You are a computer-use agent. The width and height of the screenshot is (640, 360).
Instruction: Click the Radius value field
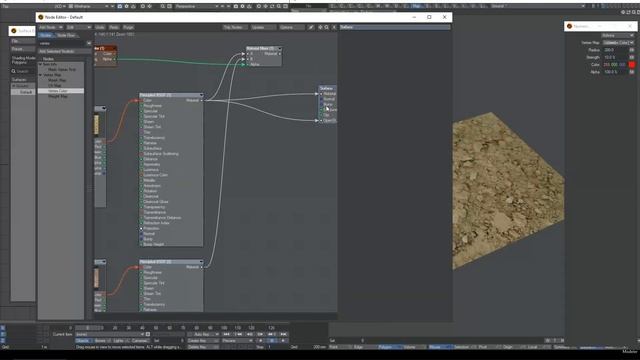click(615, 50)
